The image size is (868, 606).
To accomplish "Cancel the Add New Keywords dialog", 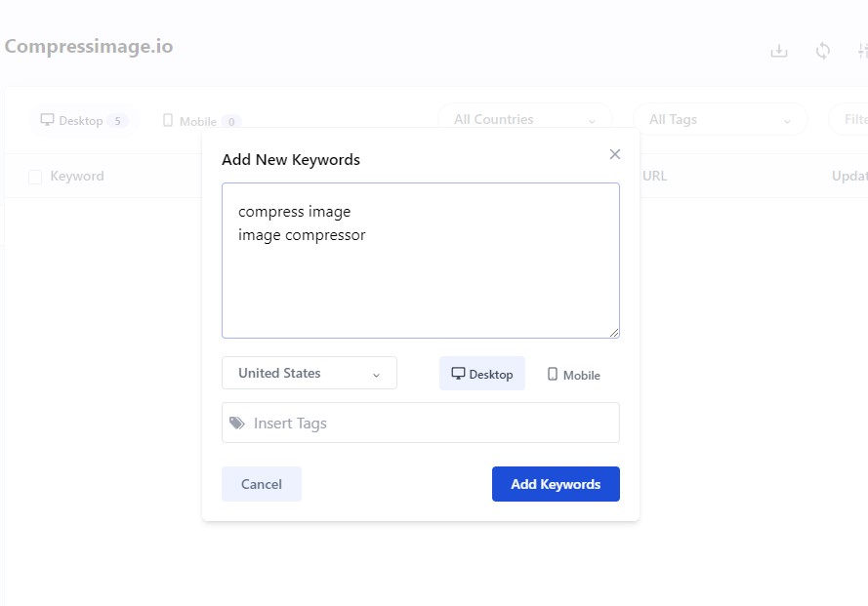I will (261, 483).
